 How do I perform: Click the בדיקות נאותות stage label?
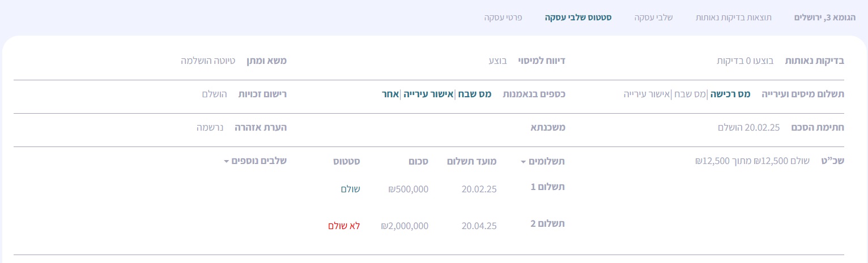814,61
